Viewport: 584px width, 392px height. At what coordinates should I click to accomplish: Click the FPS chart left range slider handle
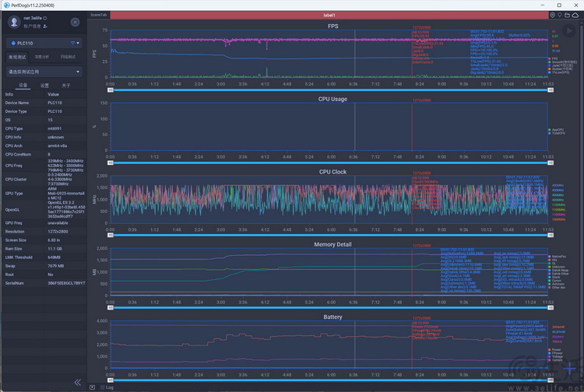coord(111,90)
